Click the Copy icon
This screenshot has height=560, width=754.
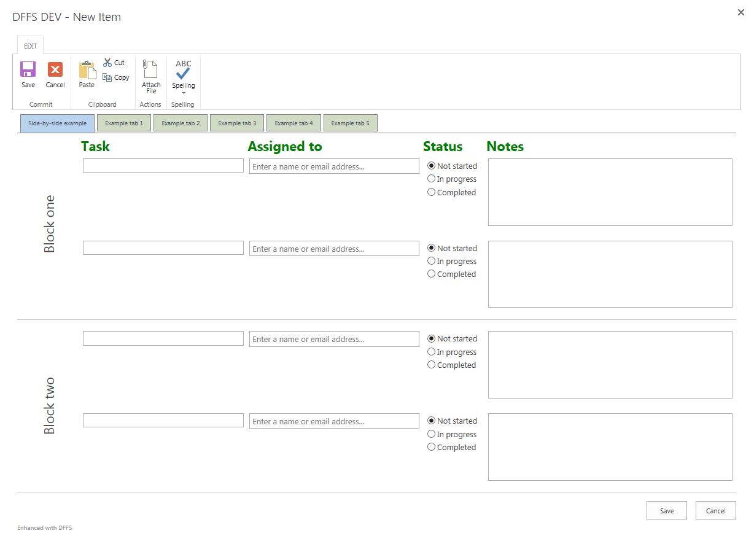pos(117,77)
